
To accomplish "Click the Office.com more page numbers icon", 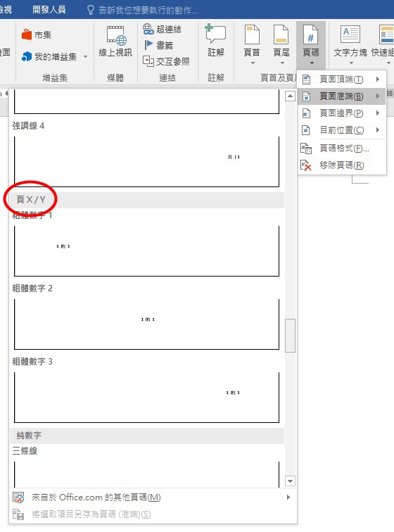I will click(18, 498).
